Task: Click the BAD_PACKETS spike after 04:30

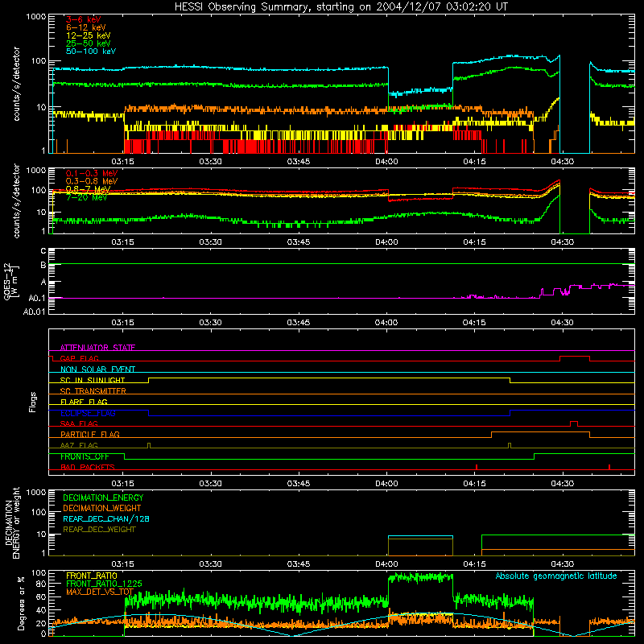Action: [609, 467]
